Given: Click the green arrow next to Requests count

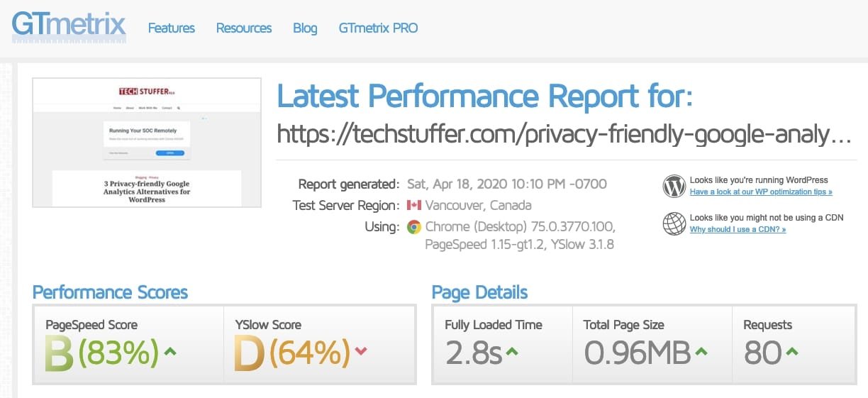Looking at the screenshot, I should (x=792, y=351).
